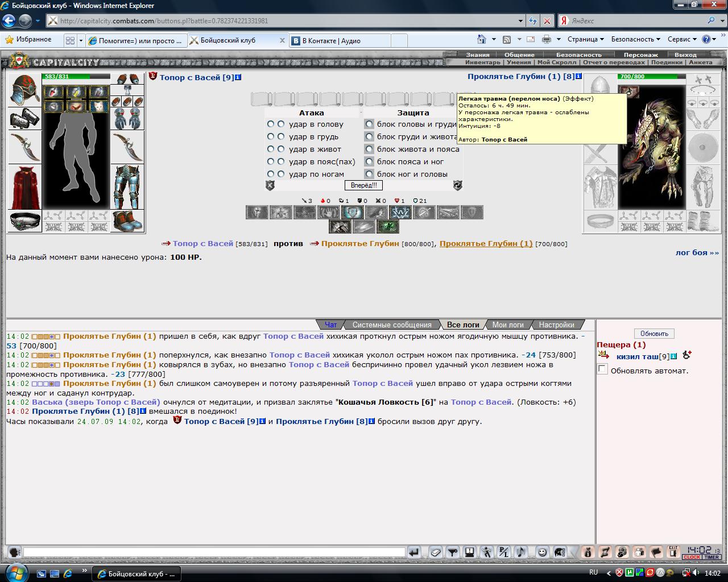
Task: Open the Сервис dropdown menu
Action: click(x=682, y=39)
